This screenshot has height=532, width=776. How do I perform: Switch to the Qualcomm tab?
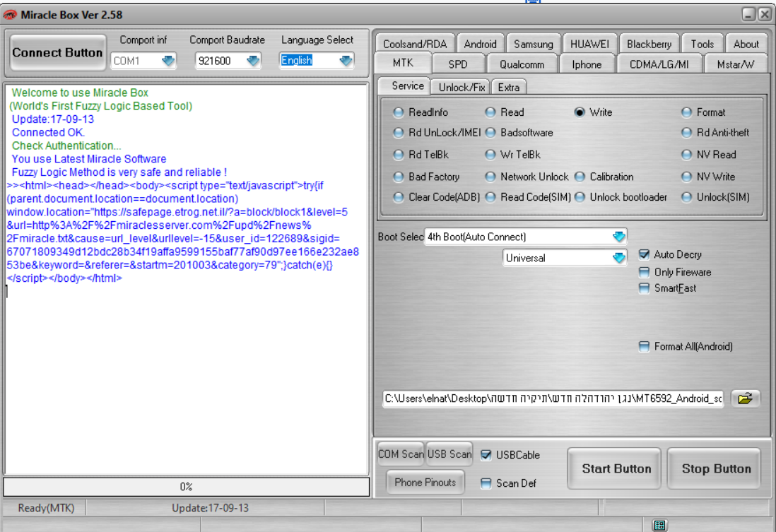point(522,64)
